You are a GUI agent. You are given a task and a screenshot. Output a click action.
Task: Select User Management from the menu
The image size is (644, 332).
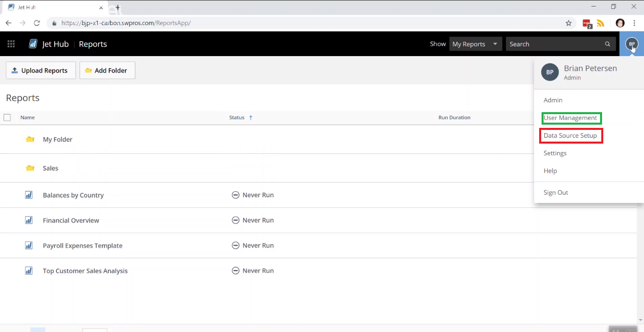pyautogui.click(x=570, y=118)
